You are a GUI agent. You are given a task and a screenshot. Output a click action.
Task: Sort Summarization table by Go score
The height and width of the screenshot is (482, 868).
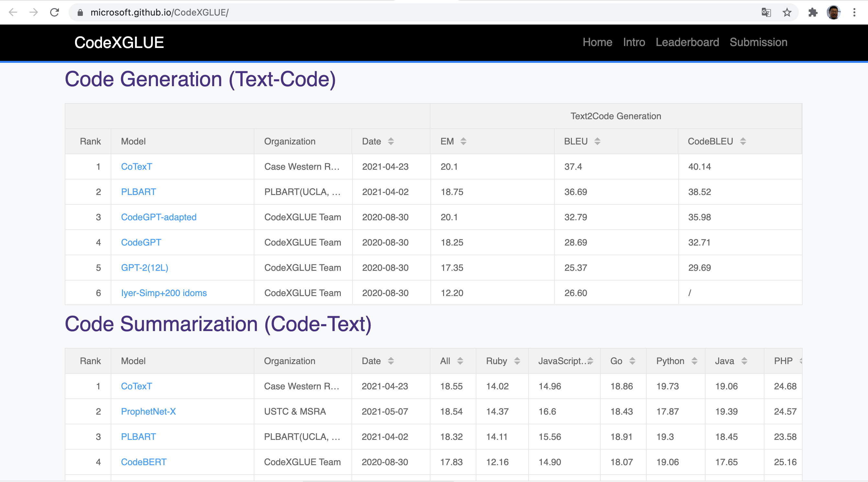tap(632, 361)
